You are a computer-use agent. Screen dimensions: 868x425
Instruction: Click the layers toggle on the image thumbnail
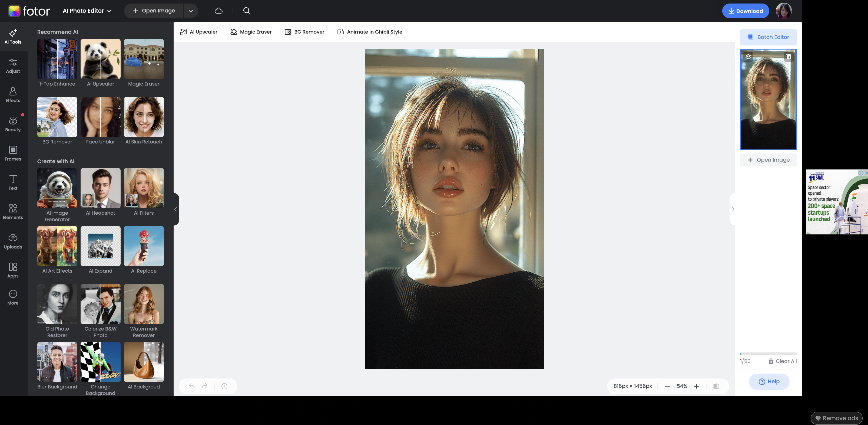748,57
